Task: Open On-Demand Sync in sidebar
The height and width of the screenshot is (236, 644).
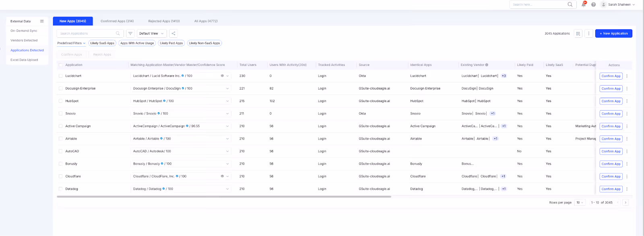Action: [x=24, y=31]
